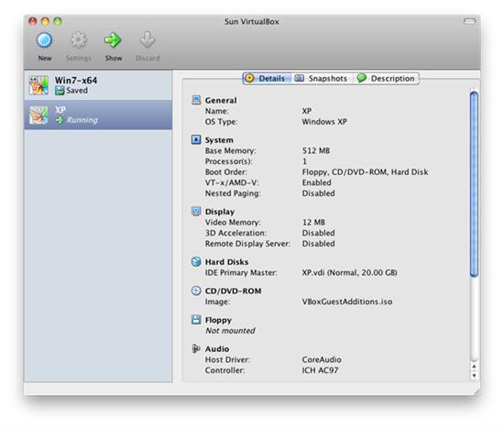504x428 pixels.
Task: Switch to the Snapshots tab
Action: pyautogui.click(x=322, y=79)
